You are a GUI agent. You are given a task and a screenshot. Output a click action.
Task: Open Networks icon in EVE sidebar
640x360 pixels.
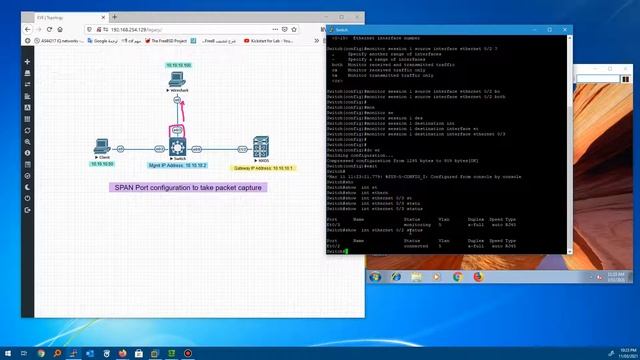point(27,84)
